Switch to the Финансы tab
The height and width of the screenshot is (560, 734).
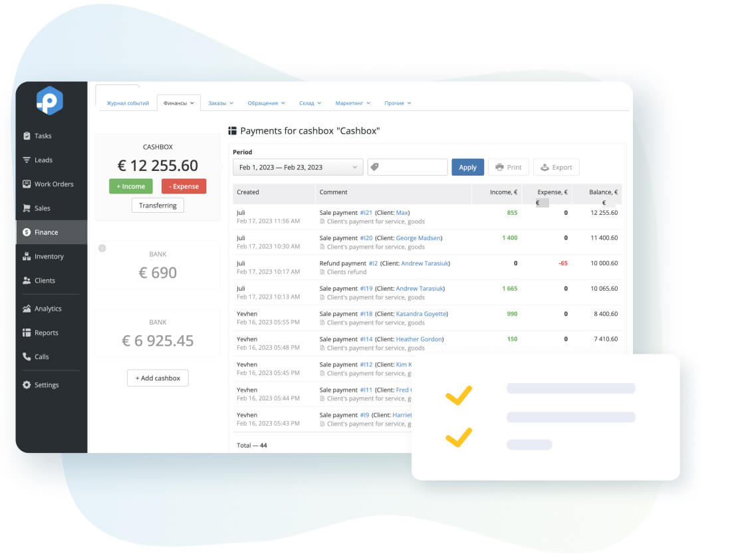pos(176,103)
